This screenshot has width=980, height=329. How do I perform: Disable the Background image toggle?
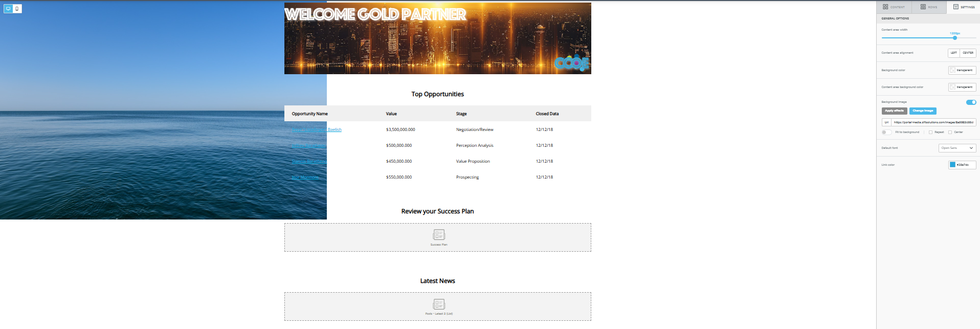tap(971, 102)
